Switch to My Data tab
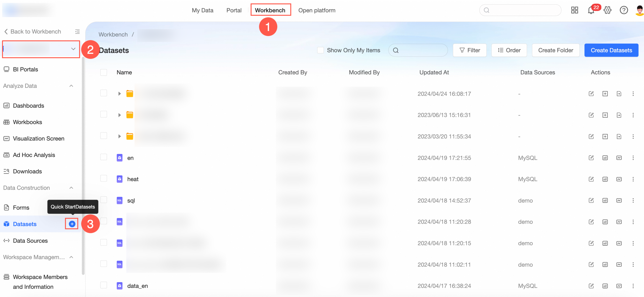 coord(203,10)
